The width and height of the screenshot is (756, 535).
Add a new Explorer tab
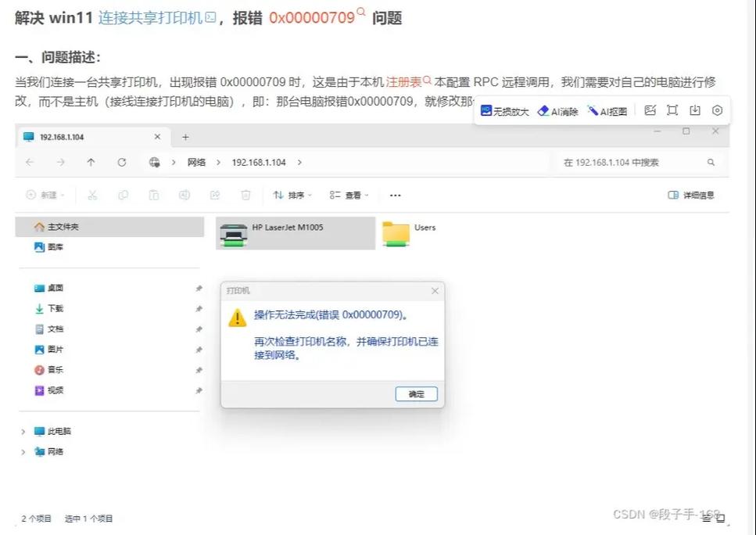coord(185,138)
